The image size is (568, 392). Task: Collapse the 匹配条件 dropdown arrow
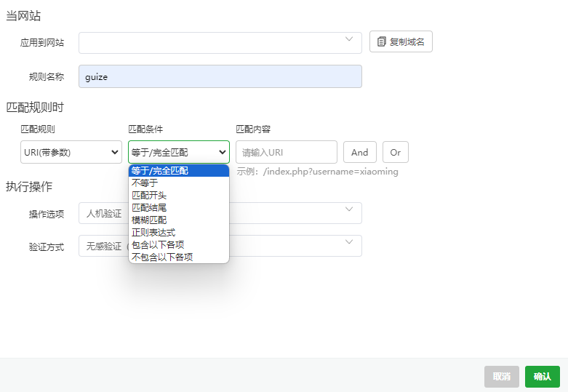pos(222,152)
